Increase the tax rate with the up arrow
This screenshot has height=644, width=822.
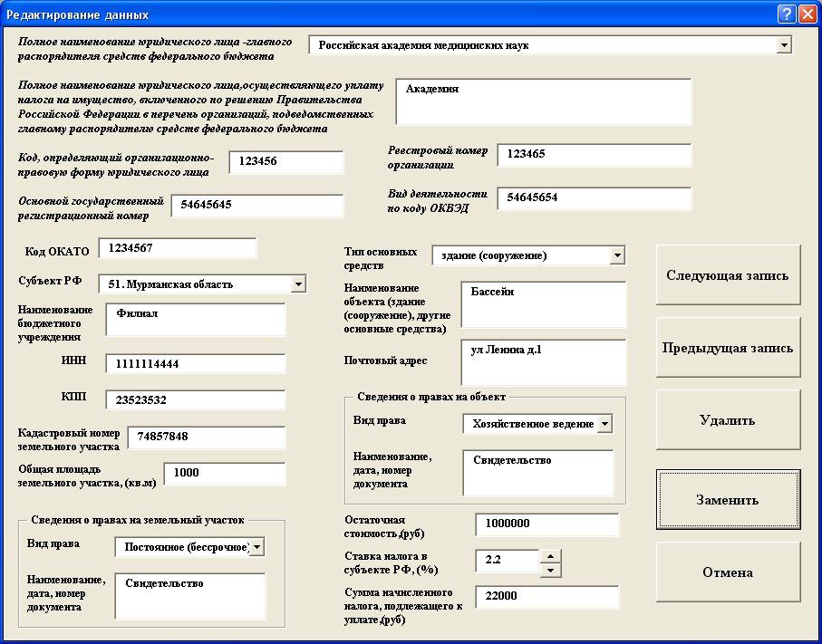click(550, 556)
